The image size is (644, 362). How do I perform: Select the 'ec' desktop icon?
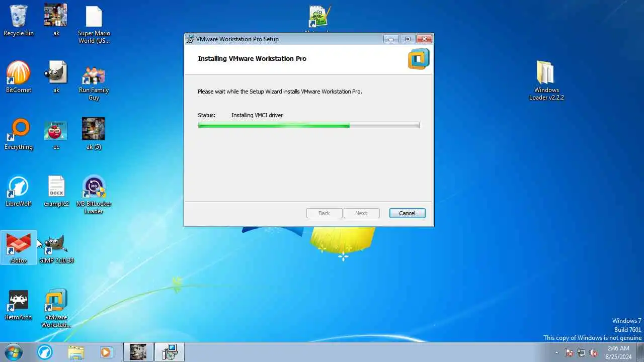[56, 134]
